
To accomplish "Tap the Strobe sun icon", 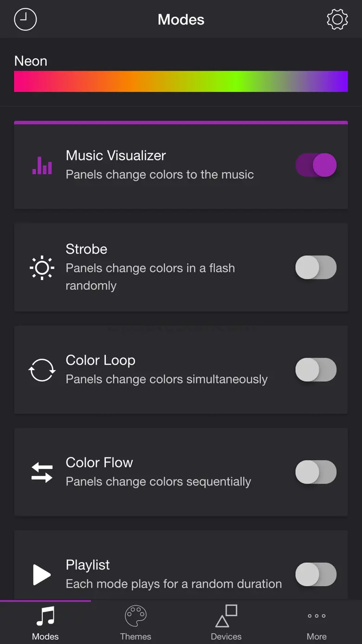I will (42, 267).
